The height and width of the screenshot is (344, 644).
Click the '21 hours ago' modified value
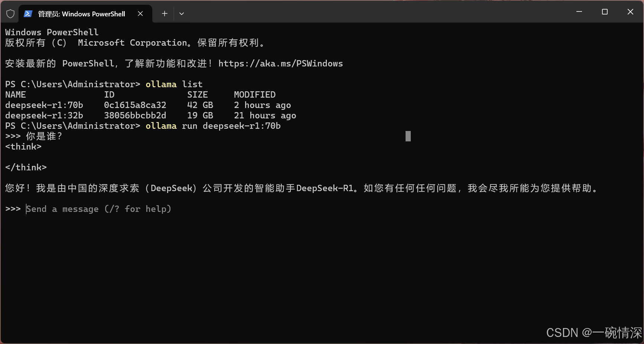(x=265, y=115)
